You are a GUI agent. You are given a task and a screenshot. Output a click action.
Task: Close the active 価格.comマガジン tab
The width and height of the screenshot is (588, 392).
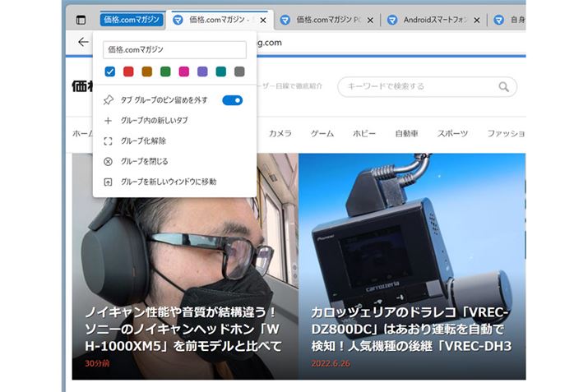coord(262,20)
